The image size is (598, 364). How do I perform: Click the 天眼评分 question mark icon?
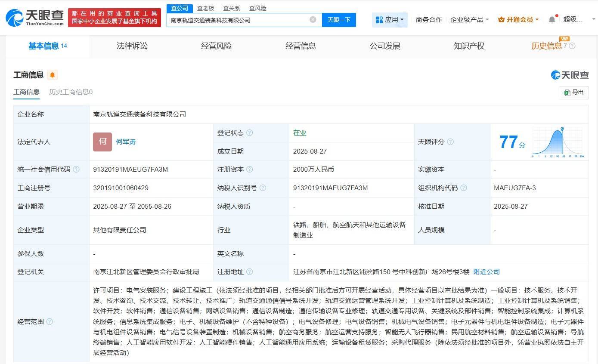tap(450, 142)
